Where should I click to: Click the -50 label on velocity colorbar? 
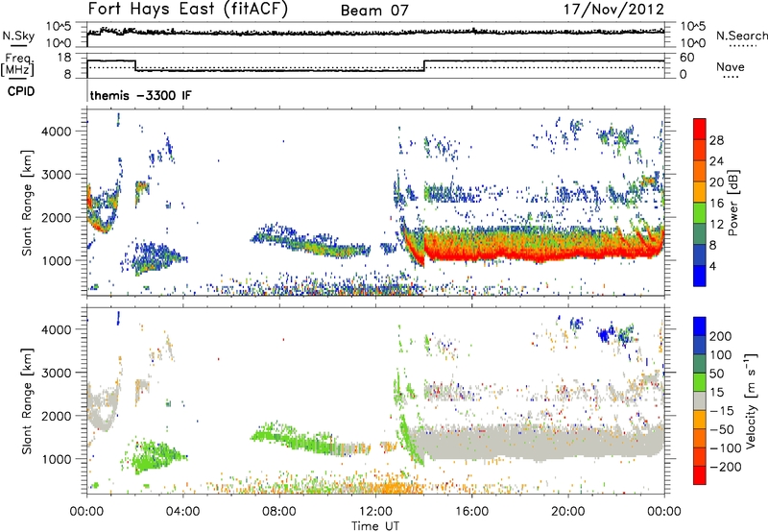point(723,429)
